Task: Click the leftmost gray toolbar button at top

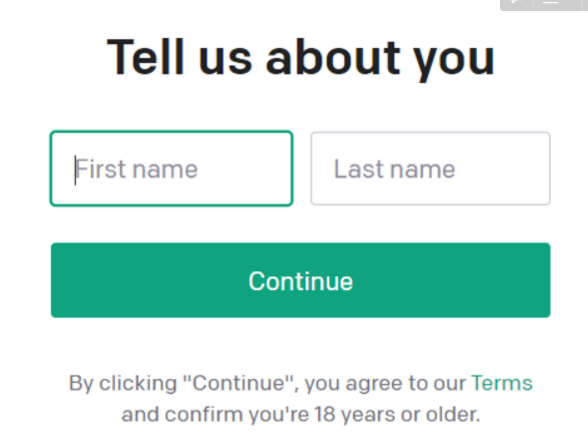Action: click(x=517, y=4)
